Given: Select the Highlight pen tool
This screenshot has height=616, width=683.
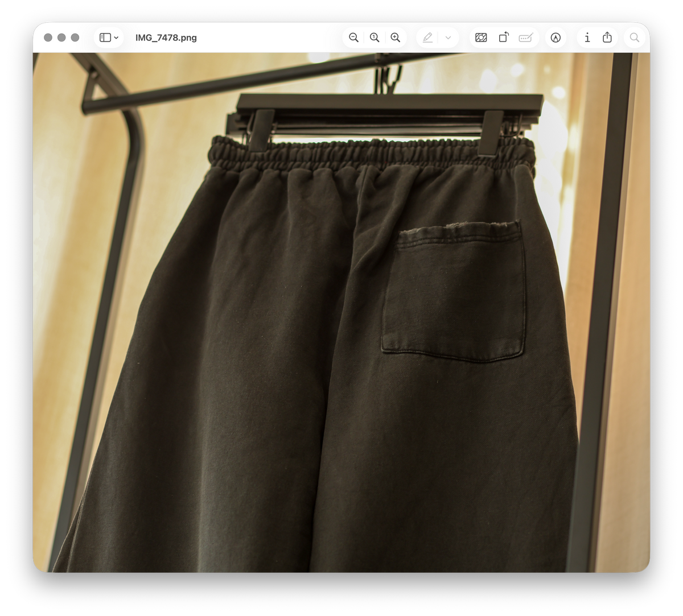Looking at the screenshot, I should [x=427, y=38].
